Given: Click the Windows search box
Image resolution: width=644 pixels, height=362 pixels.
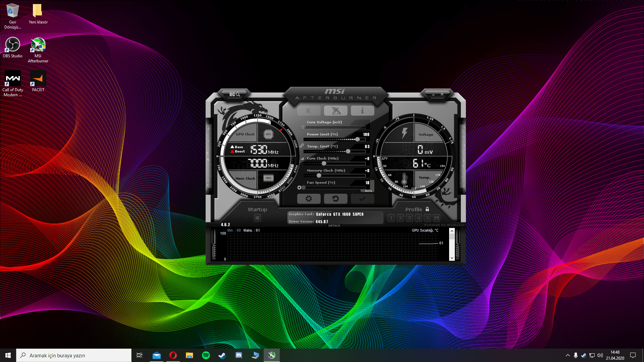Looking at the screenshot, I should 74,355.
